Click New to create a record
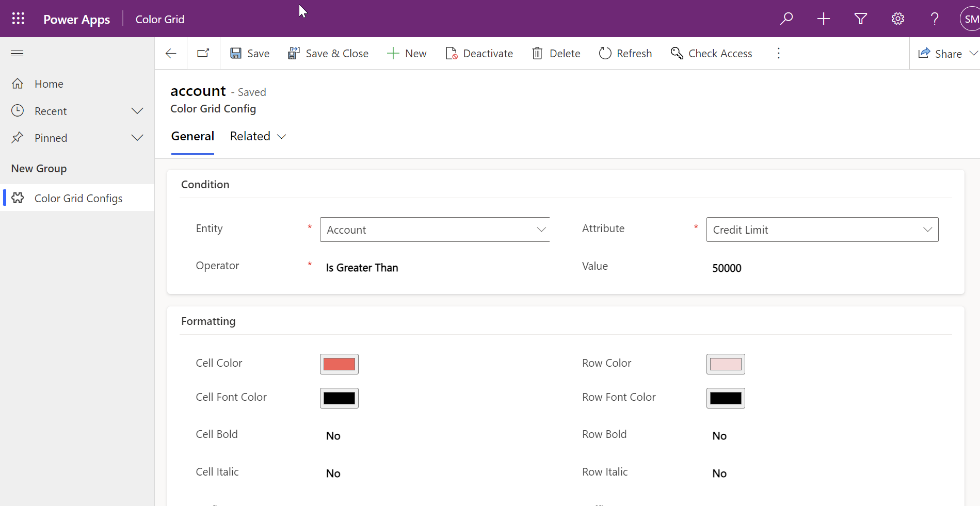980x506 pixels. point(407,53)
